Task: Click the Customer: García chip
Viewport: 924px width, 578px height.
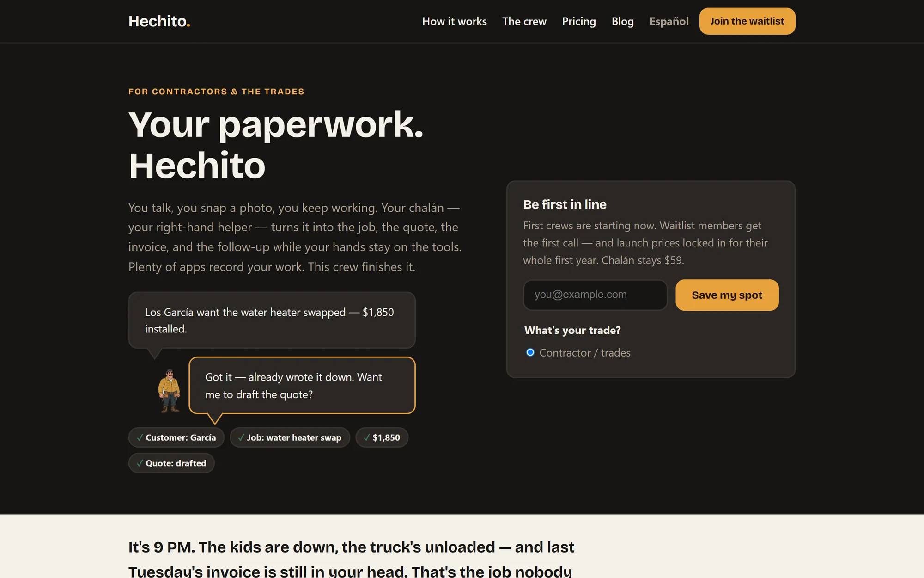Action: click(x=176, y=437)
